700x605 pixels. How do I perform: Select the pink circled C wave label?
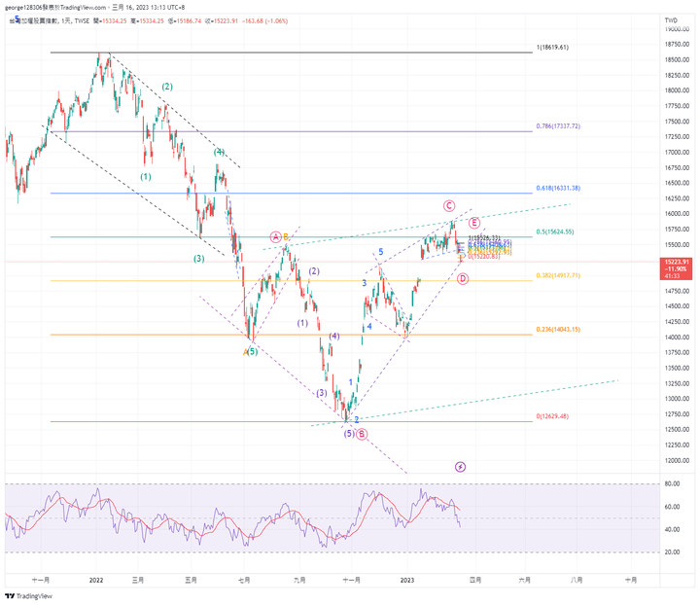[449, 206]
